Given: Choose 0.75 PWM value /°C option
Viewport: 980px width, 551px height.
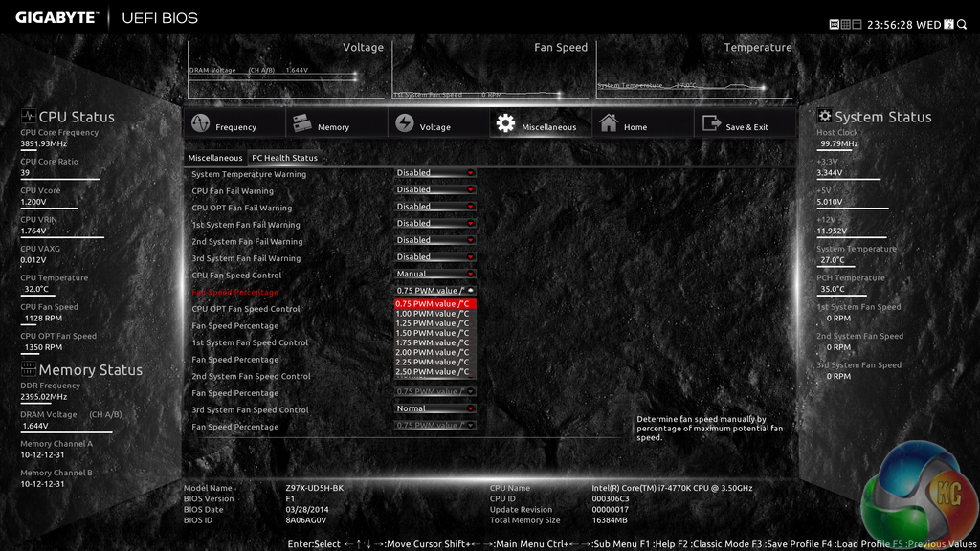Looking at the screenshot, I should pos(435,303).
